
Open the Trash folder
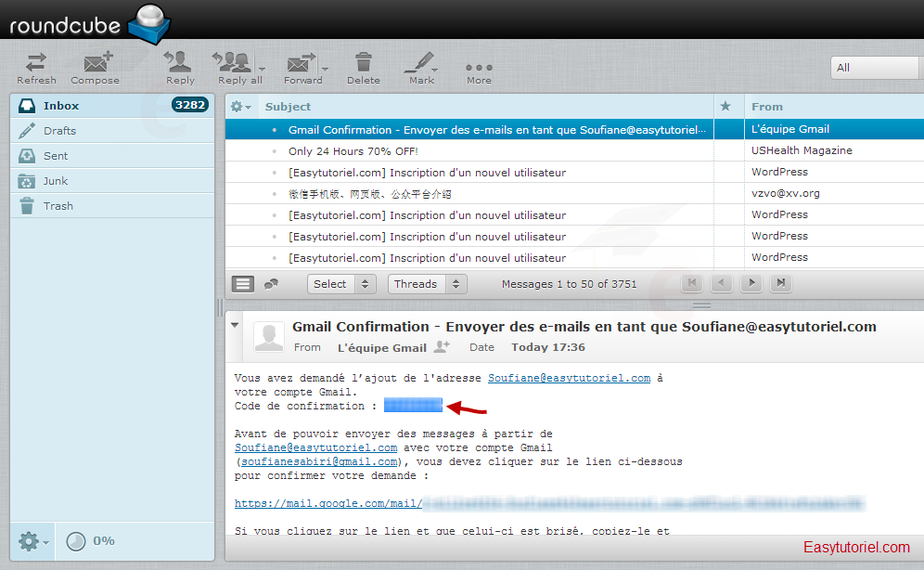pyautogui.click(x=112, y=206)
